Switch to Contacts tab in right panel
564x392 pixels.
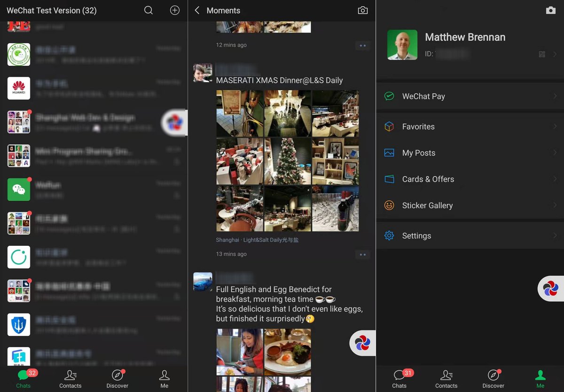[x=446, y=379]
